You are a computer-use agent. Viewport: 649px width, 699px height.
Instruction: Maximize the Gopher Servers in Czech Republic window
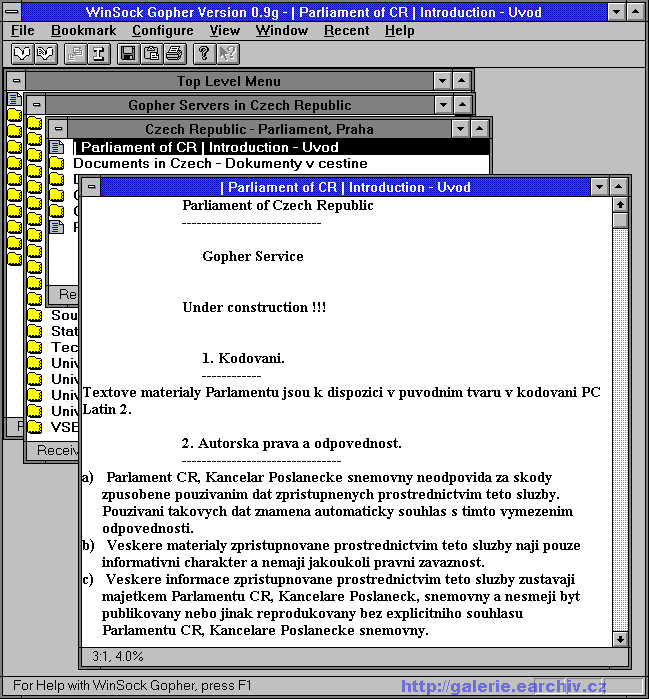463,105
